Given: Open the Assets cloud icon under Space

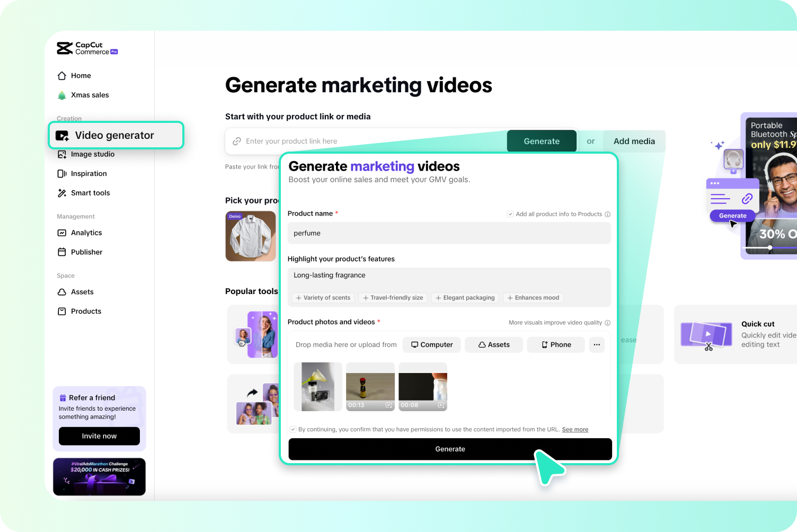Looking at the screenshot, I should [x=63, y=292].
